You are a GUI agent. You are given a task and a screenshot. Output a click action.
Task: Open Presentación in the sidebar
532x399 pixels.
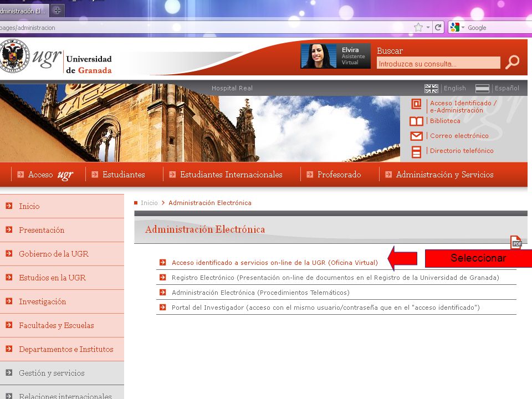point(62,230)
